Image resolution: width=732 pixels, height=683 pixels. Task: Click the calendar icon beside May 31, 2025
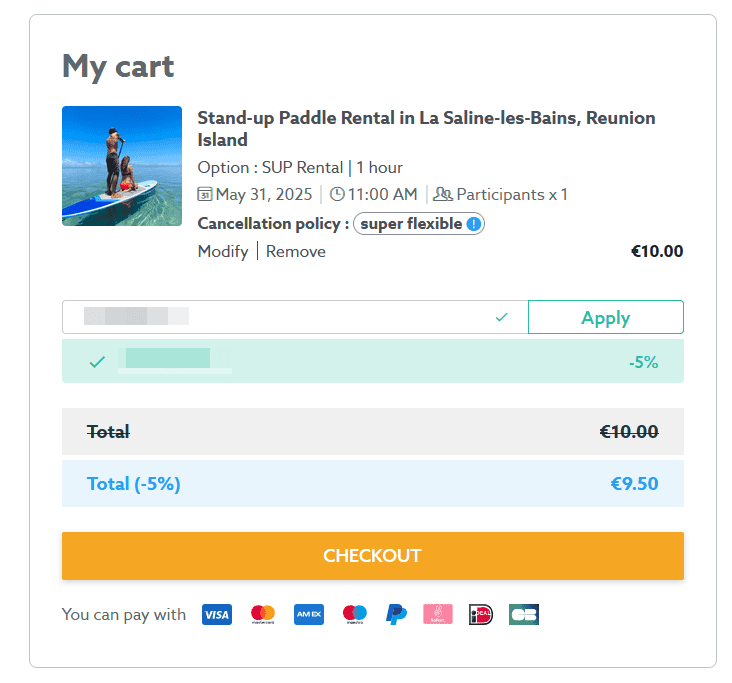[205, 194]
